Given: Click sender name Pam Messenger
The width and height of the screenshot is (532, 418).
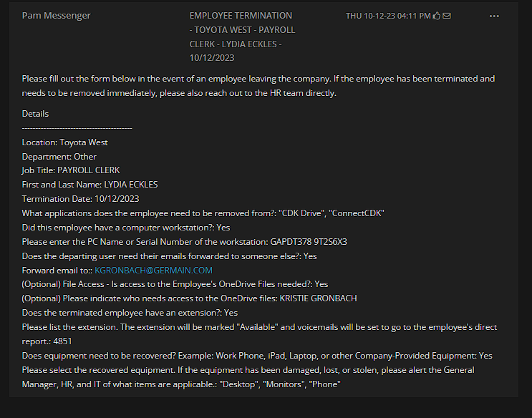Looking at the screenshot, I should tap(57, 16).
